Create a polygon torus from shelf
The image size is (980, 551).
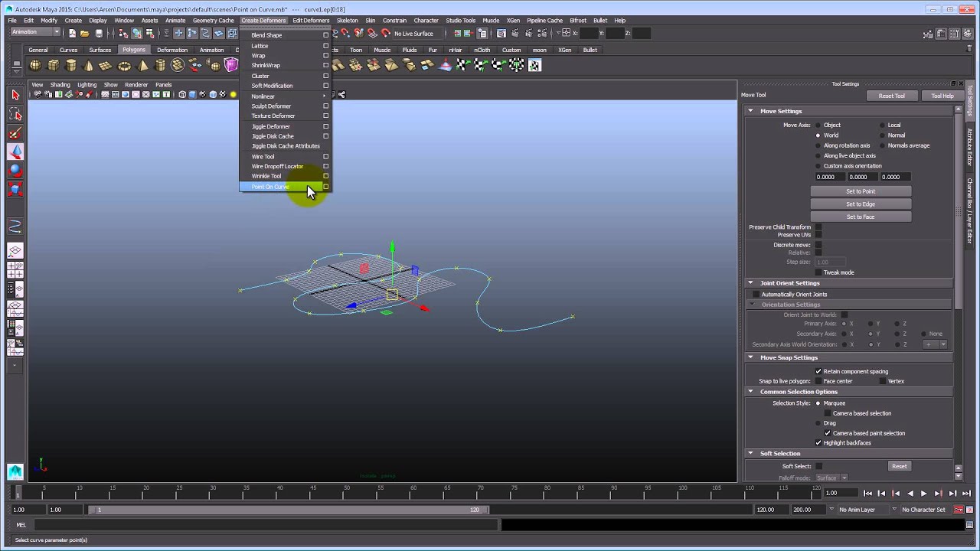(124, 66)
